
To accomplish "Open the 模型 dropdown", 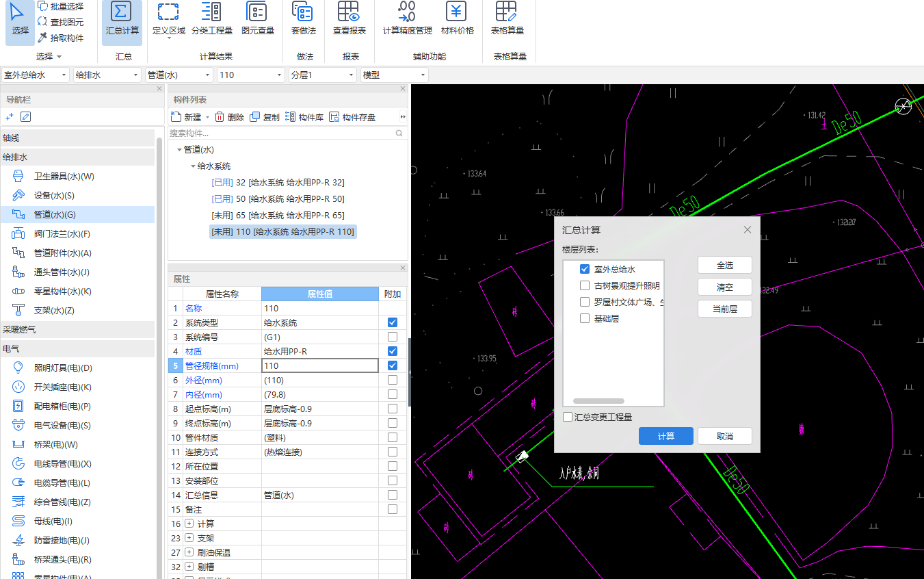I will click(x=395, y=75).
